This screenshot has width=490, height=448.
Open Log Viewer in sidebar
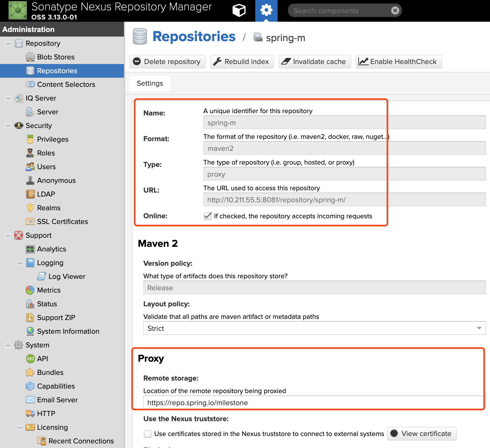pyautogui.click(x=62, y=277)
